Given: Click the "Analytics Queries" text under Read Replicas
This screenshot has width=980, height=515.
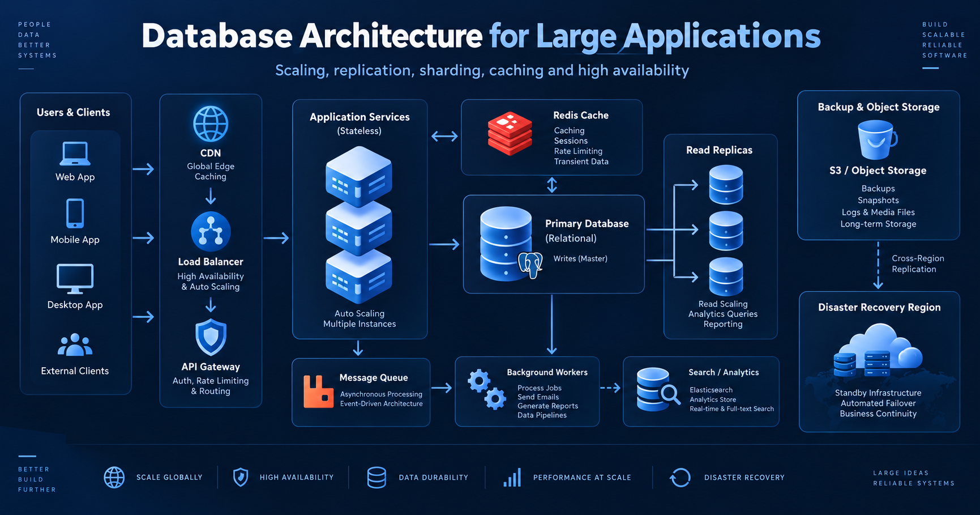Looking at the screenshot, I should point(723,314).
